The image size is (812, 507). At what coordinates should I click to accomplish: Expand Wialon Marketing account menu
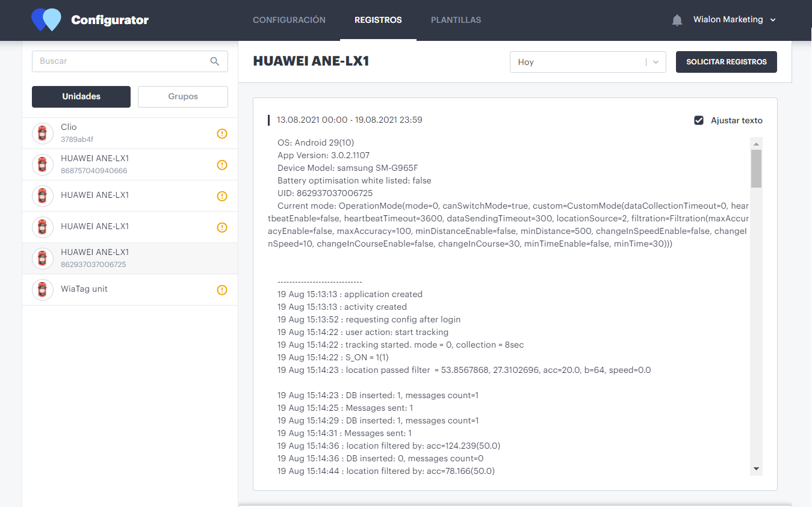[734, 20]
